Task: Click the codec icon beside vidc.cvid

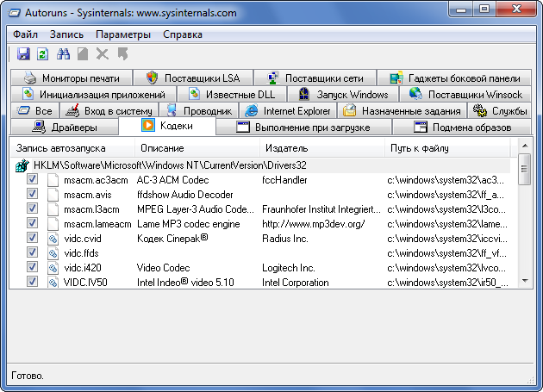Action: 53,239
